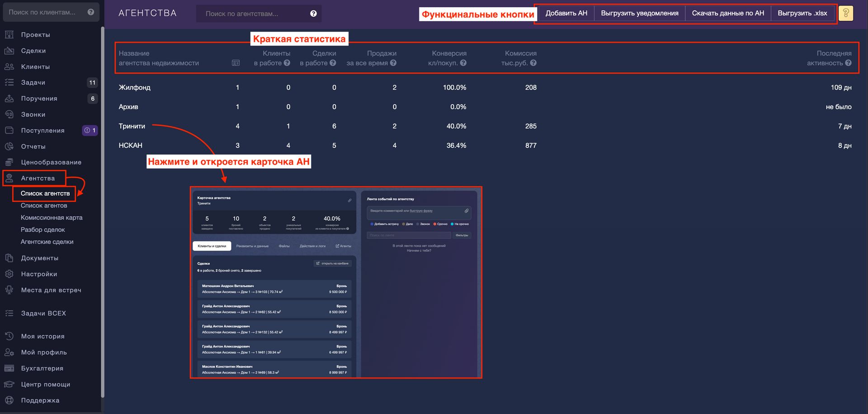Image resolution: width=868 pixels, height=414 pixels.
Task: Click help icon by Продажи за все время
Action: [x=393, y=63]
